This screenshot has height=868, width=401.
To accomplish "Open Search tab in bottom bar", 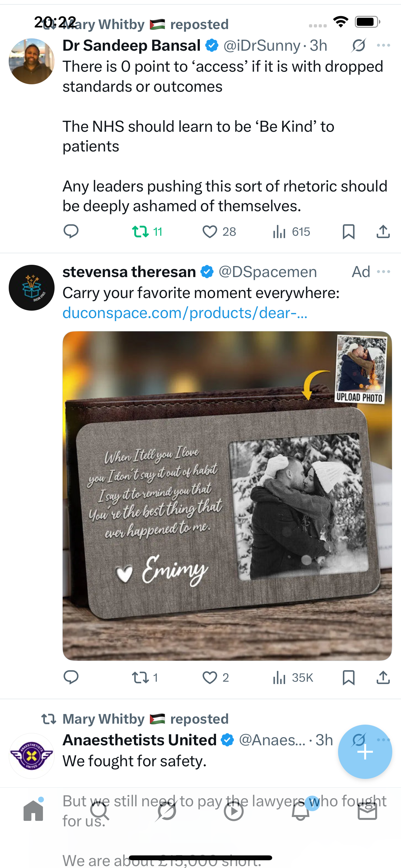I will 100,811.
